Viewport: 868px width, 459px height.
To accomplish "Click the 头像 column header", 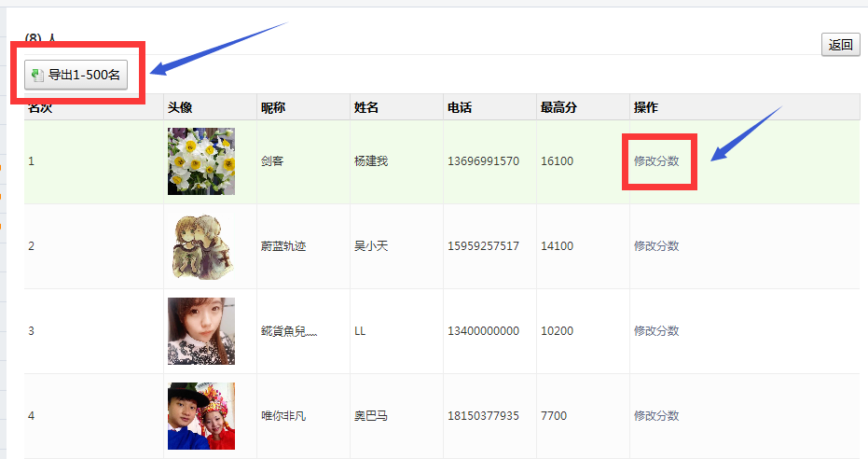I will pyautogui.click(x=180, y=108).
